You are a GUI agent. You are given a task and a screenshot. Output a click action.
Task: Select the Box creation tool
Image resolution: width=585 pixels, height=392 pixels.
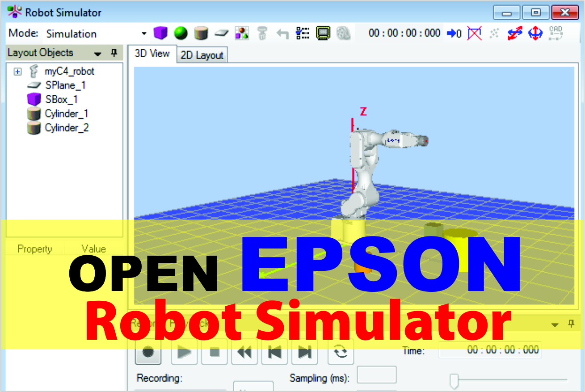click(x=161, y=33)
